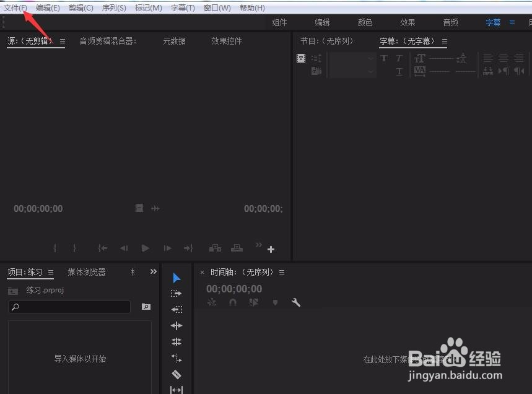Align caption text left
Screen dimensions: 532x394
point(488,58)
